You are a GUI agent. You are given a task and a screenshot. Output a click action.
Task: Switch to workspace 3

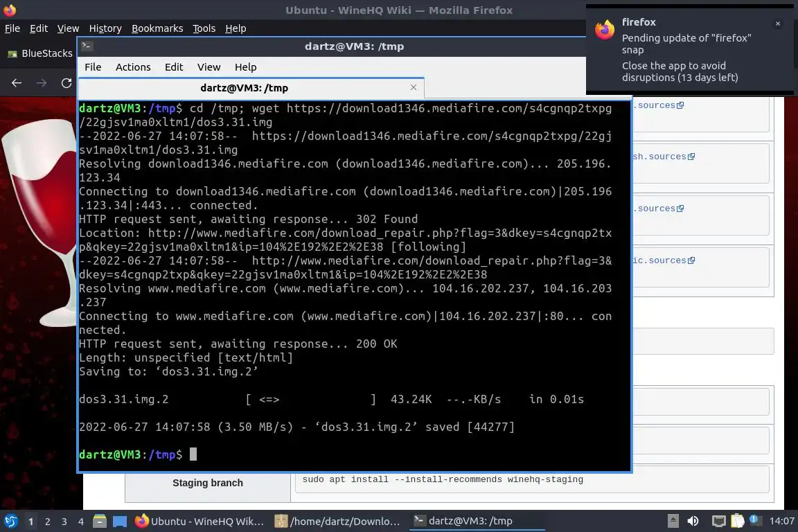click(x=64, y=522)
